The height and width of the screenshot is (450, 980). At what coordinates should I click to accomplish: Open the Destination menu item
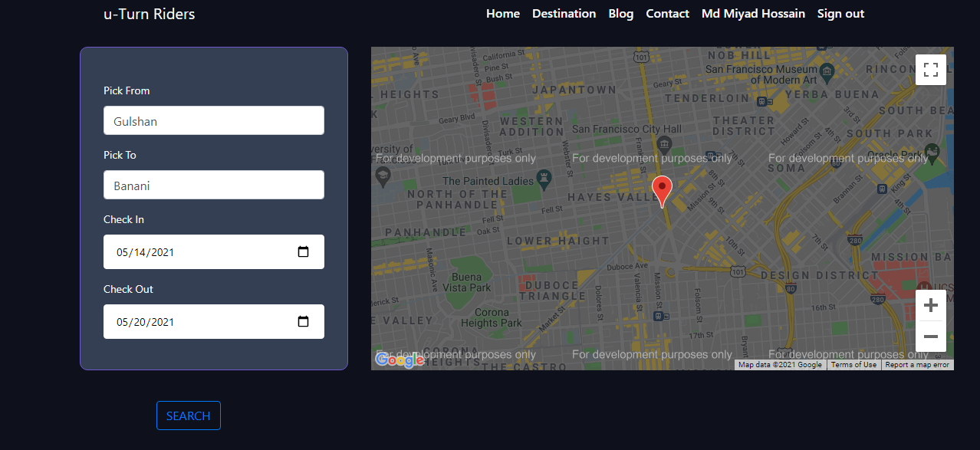[x=564, y=13]
